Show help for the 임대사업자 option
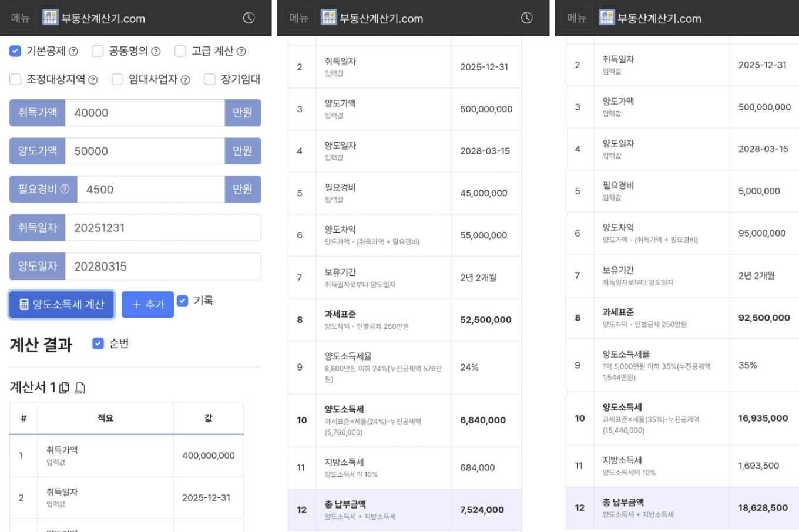Viewport: 799px width, 532px height. click(185, 80)
